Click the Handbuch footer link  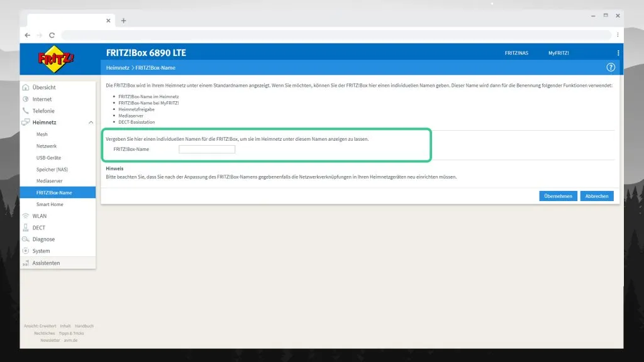click(84, 326)
